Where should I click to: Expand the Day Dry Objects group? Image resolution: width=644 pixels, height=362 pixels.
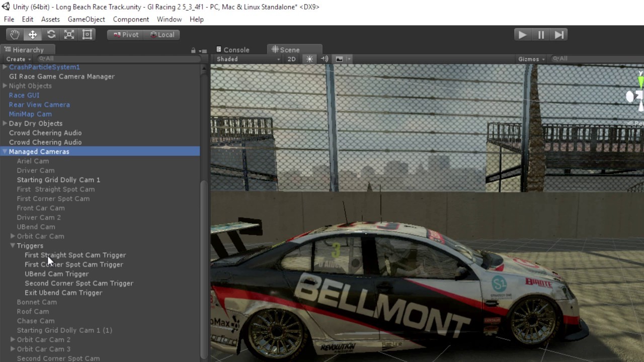(5, 123)
